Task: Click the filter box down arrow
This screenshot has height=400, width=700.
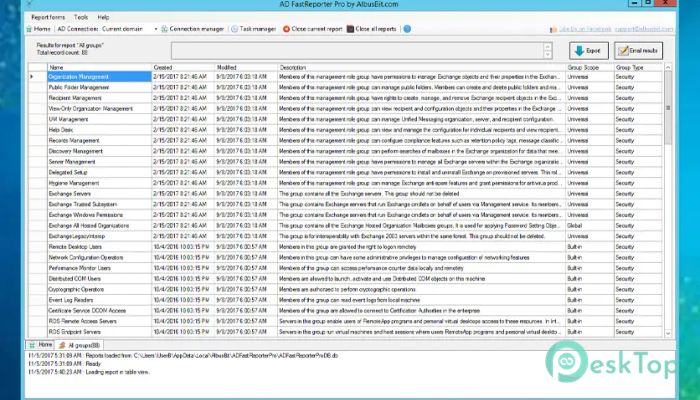Action: point(548,55)
